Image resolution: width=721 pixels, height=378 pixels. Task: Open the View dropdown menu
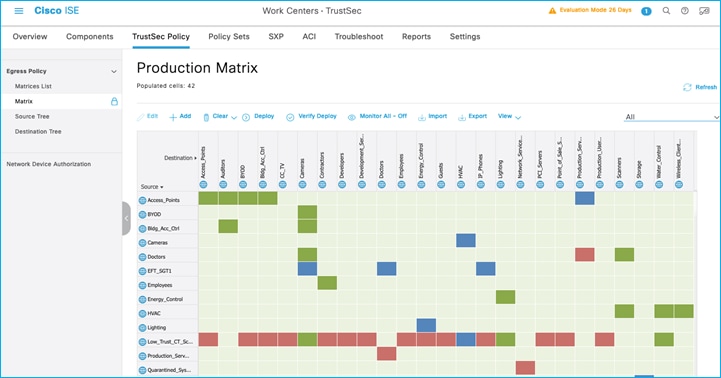[509, 116]
